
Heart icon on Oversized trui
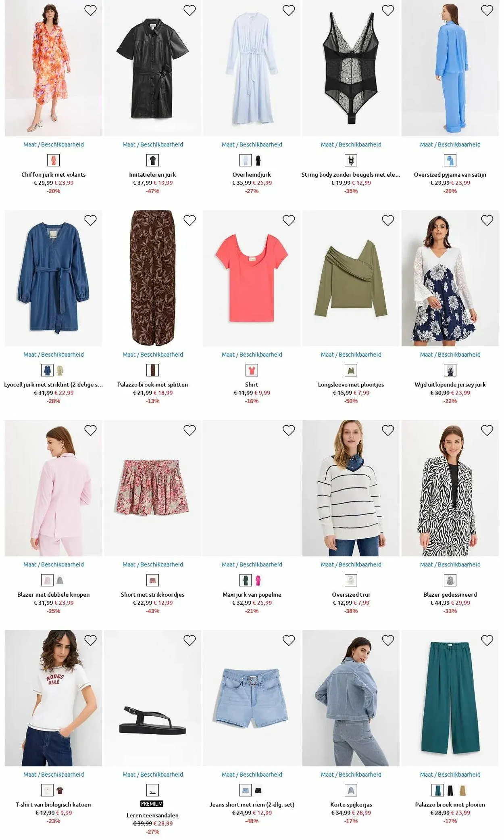pyautogui.click(x=388, y=430)
